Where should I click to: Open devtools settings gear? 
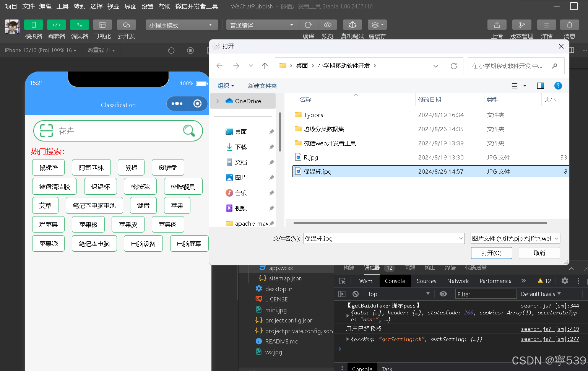565,281
